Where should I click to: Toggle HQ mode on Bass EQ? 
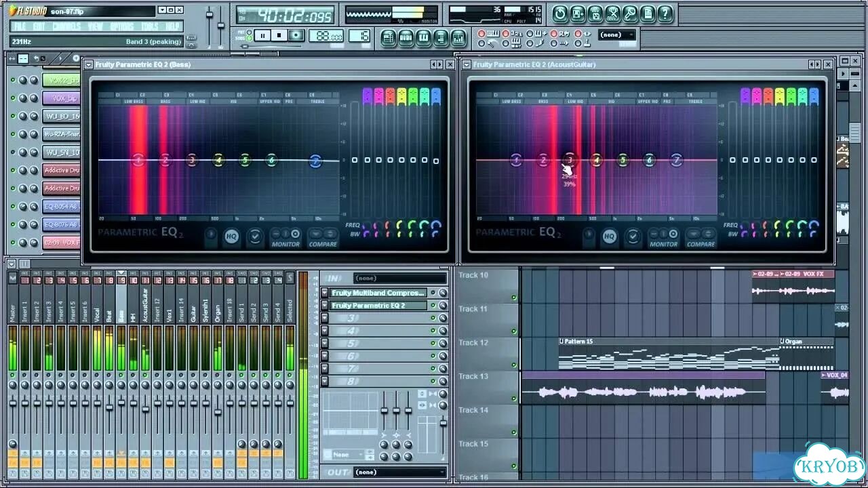232,237
